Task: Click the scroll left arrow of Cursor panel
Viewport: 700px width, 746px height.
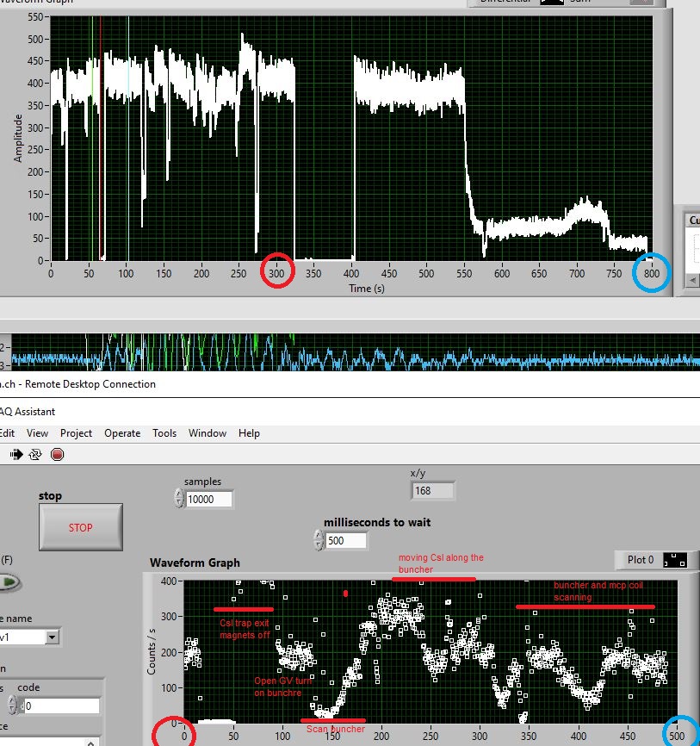Action: (691, 281)
